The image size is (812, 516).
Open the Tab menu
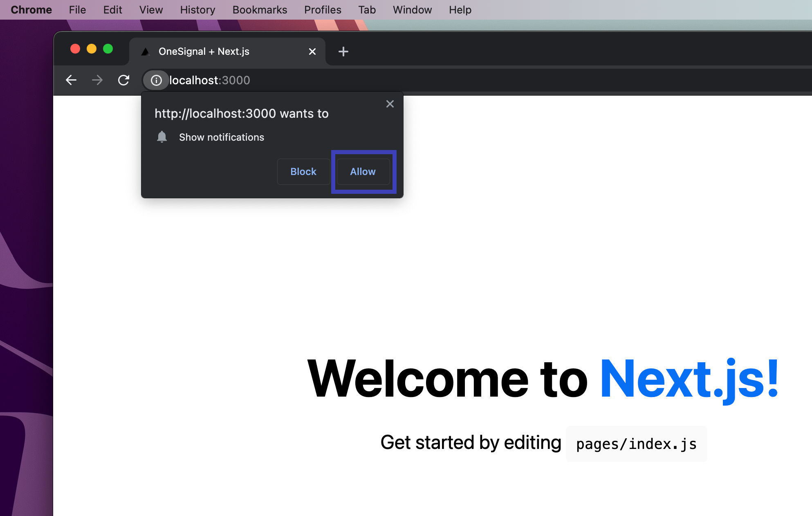[367, 10]
